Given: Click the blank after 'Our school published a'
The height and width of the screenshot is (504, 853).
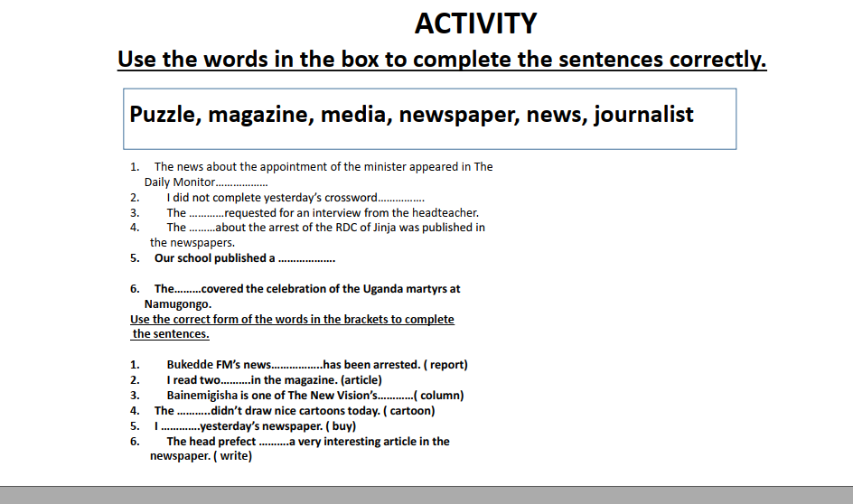Looking at the screenshot, I should pos(306,258).
